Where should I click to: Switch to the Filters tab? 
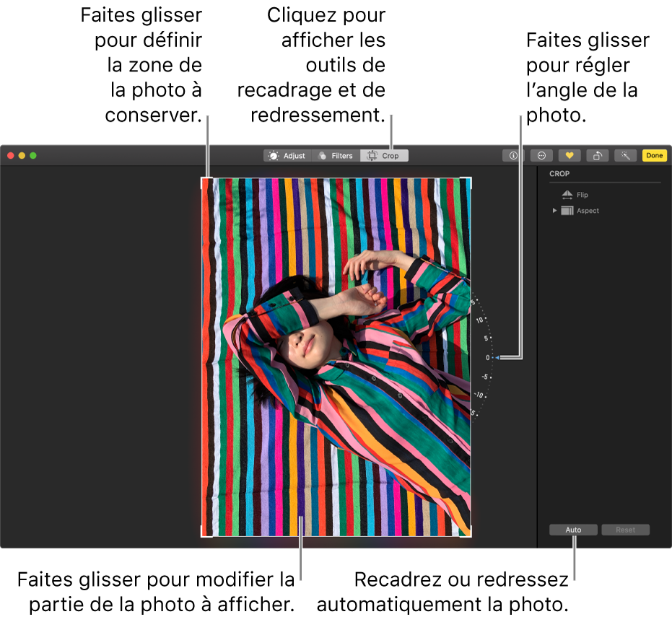click(x=336, y=156)
